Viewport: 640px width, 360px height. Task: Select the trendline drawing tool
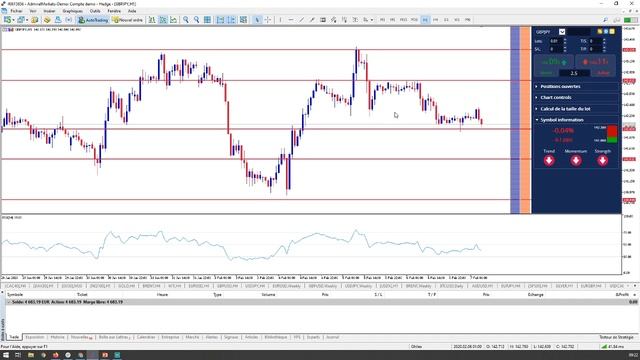pyautogui.click(x=301, y=20)
